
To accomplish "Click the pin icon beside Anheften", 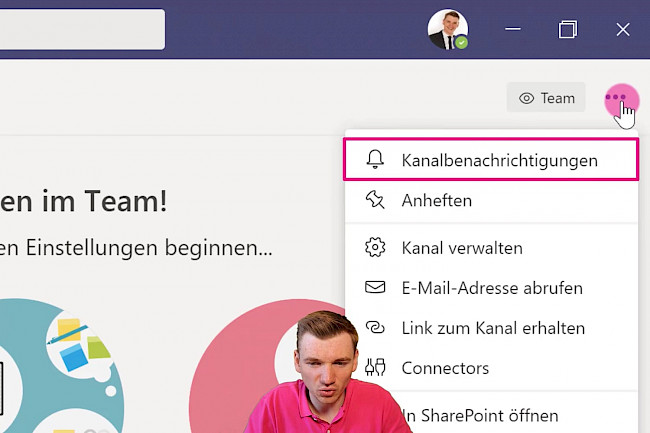I will tap(375, 200).
